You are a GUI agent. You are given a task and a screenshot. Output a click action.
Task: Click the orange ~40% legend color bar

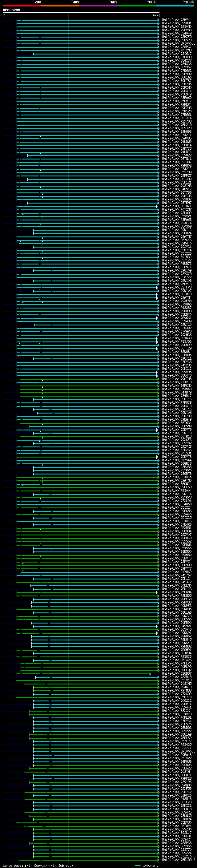click(60, 6)
